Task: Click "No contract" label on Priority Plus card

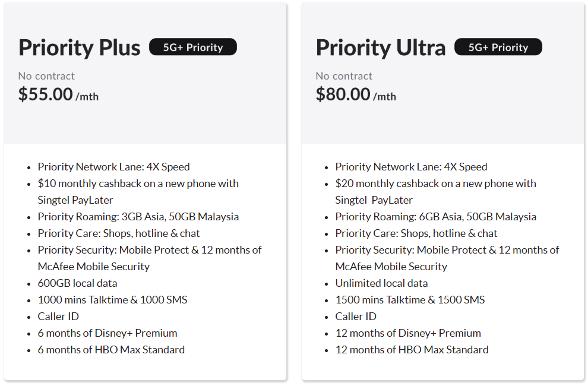Action: point(46,76)
